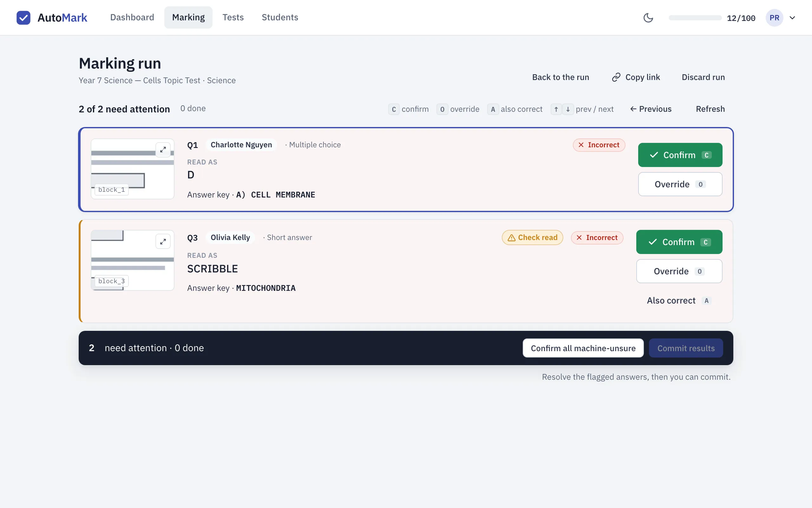The height and width of the screenshot is (508, 812).
Task: Click the AutoMark checkmark logo icon
Action: 23,17
